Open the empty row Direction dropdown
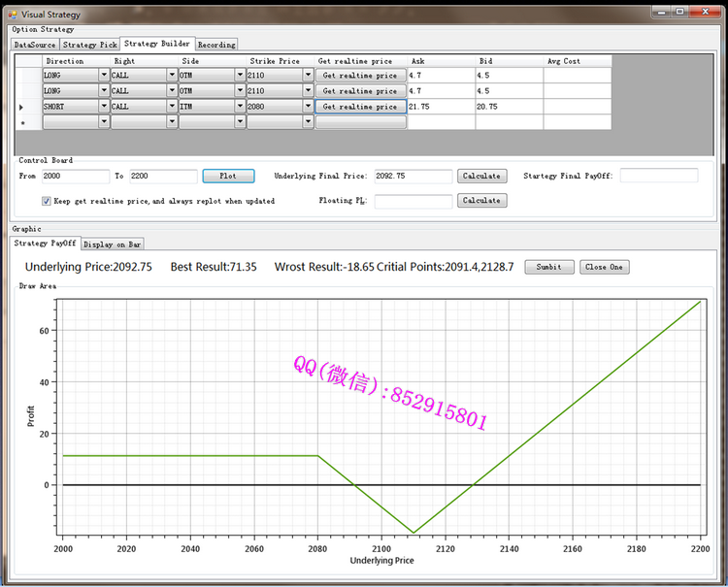The height and width of the screenshot is (587, 728). click(103, 122)
